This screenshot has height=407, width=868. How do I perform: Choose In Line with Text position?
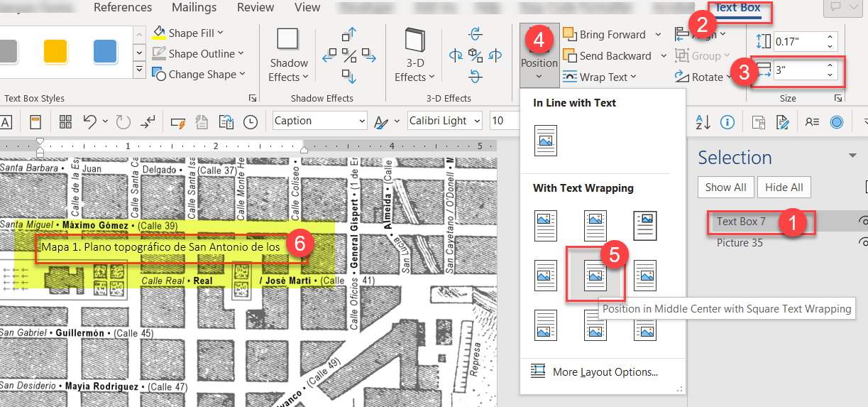[546, 141]
